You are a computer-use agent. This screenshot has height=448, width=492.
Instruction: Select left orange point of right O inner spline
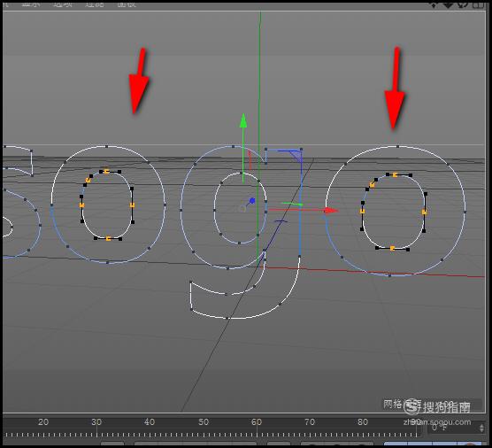363,212
